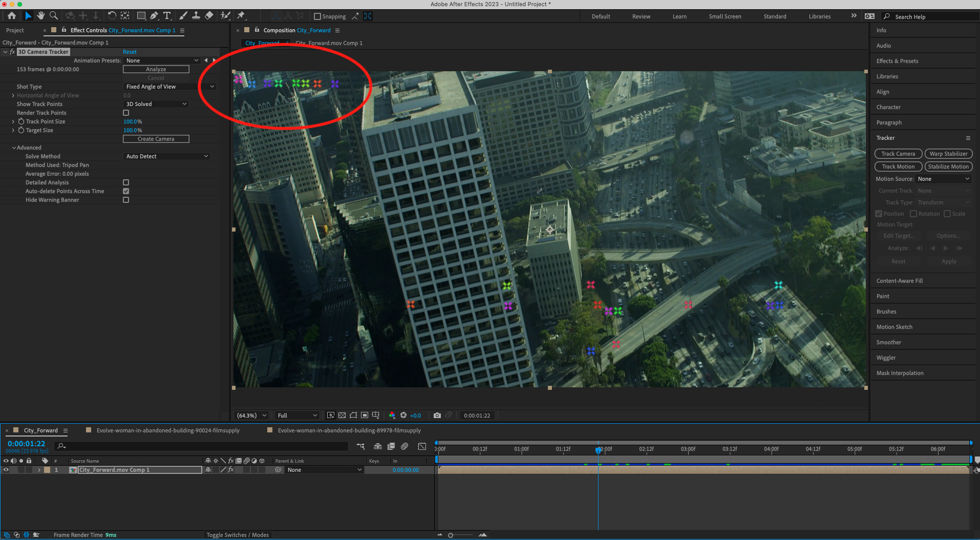This screenshot has height=540, width=980.
Task: Select the Pen tool
Action: pos(154,16)
